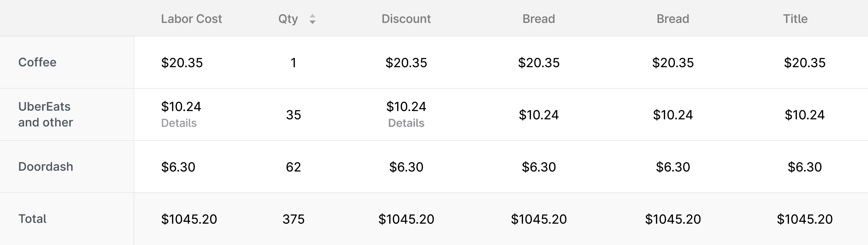Image resolution: width=868 pixels, height=245 pixels.
Task: Click the Discount column header
Action: click(406, 19)
